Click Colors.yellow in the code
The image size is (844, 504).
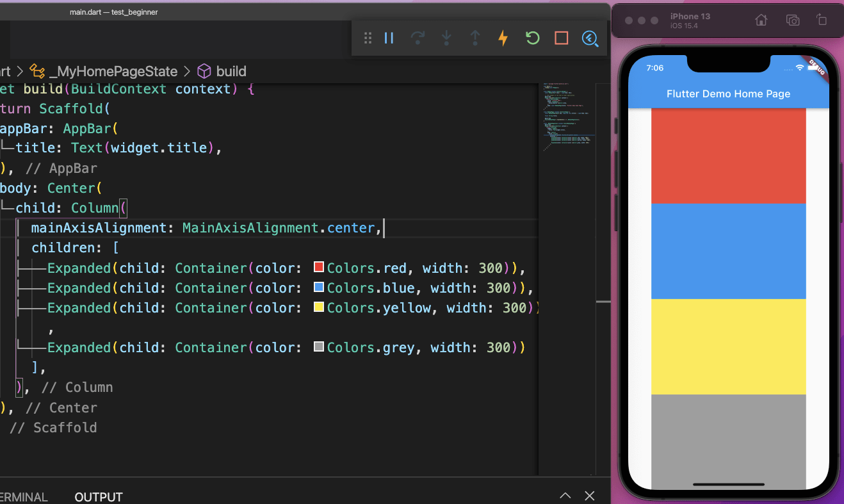click(378, 307)
